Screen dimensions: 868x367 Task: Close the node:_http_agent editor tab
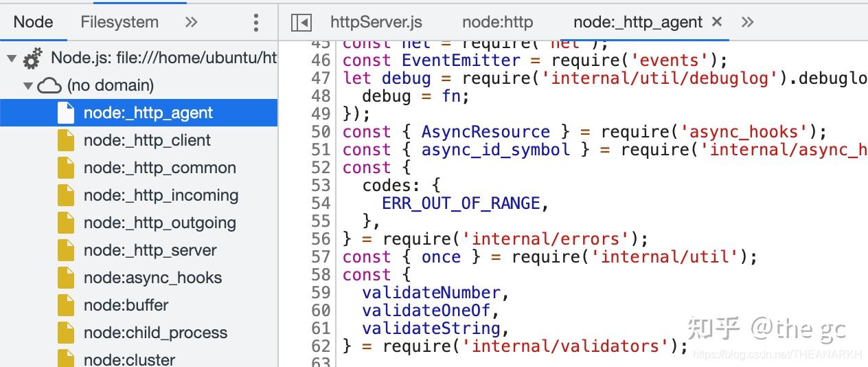point(717,22)
